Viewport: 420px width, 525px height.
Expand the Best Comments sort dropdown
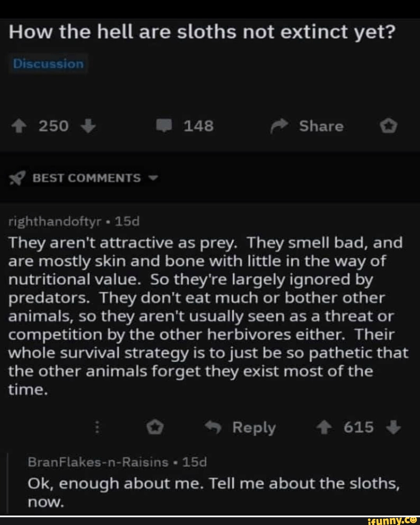[154, 178]
